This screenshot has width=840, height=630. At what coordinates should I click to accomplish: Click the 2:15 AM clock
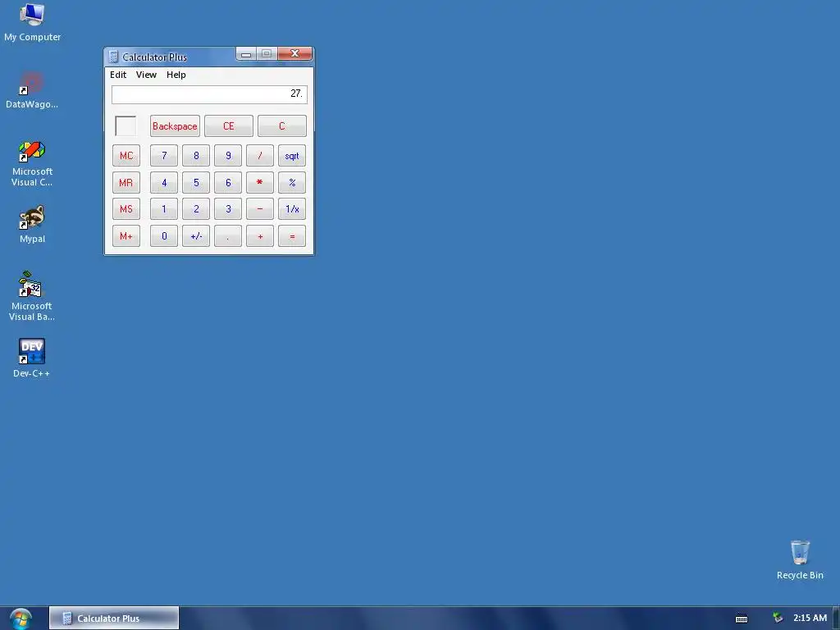[x=810, y=619]
